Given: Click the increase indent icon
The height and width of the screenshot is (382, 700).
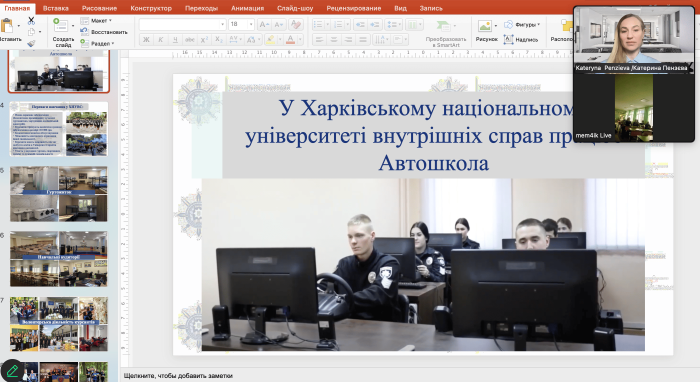Looking at the screenshot, I should [x=375, y=25].
